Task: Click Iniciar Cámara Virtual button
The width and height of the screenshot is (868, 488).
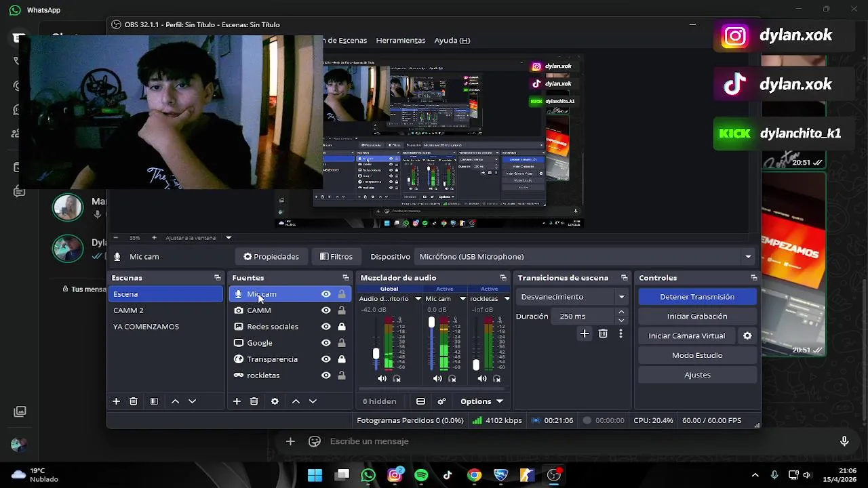Action: tap(687, 335)
